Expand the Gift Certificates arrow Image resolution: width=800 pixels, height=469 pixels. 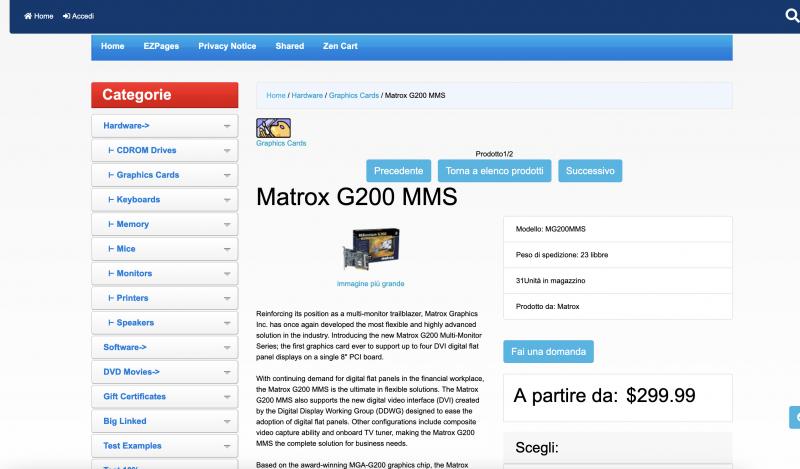(x=227, y=397)
